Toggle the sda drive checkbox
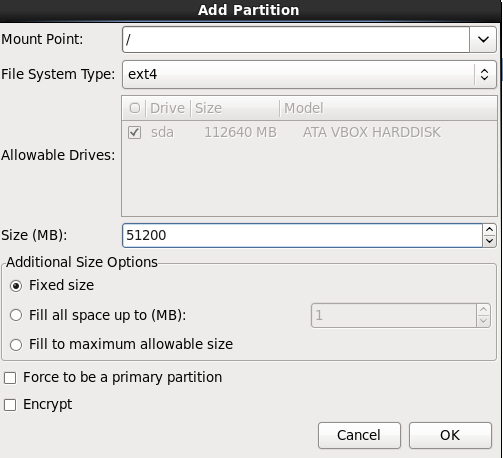The height and width of the screenshot is (458, 503). point(134,132)
